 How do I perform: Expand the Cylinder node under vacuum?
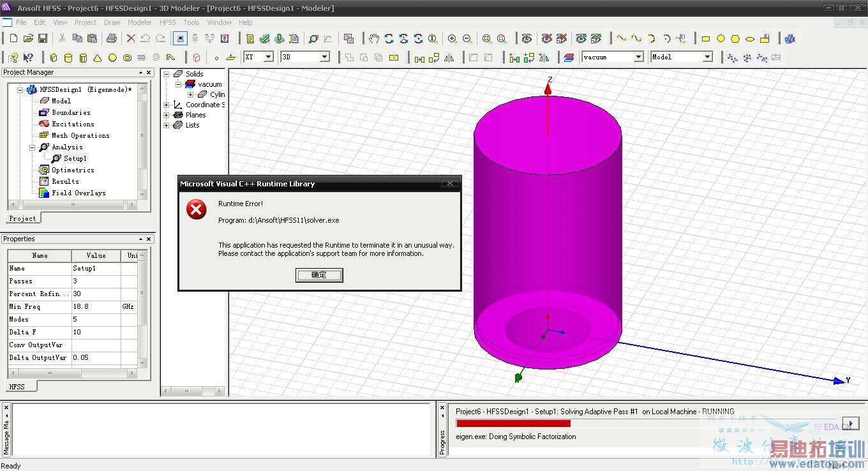190,94
